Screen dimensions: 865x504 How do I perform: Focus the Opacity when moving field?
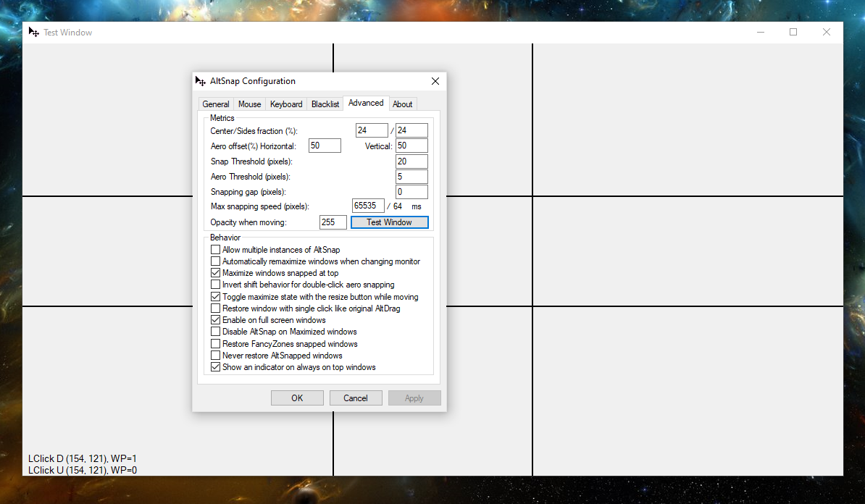(333, 222)
